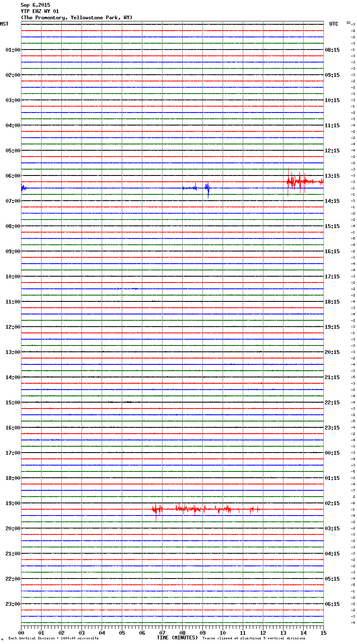Click "Traces clipped at plus/minus 5 vertical divisions" note
357x644 pixels.
[x=254, y=639]
